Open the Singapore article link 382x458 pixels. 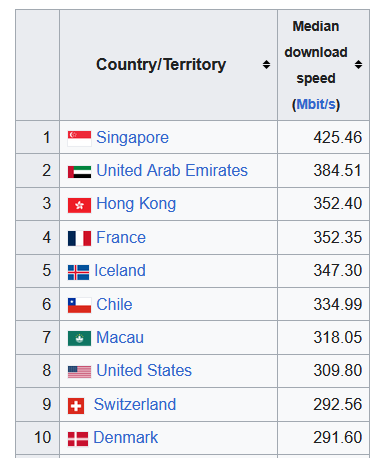pyautogui.click(x=132, y=138)
